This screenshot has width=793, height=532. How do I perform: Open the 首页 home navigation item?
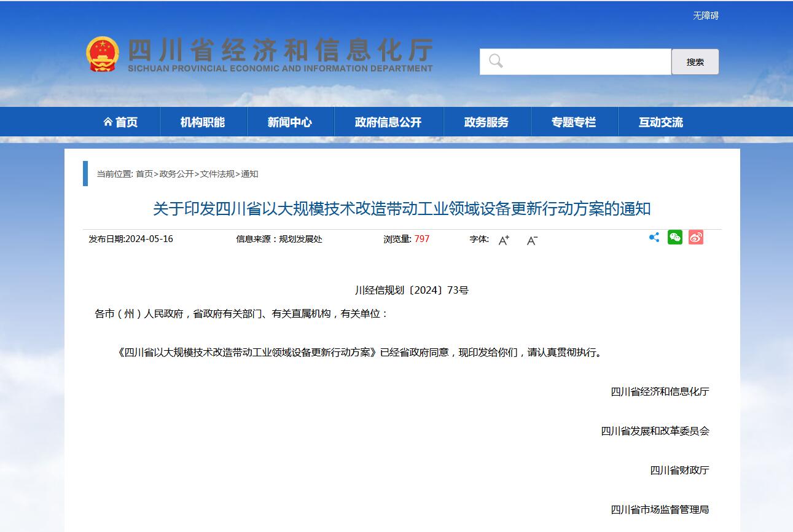click(x=121, y=122)
